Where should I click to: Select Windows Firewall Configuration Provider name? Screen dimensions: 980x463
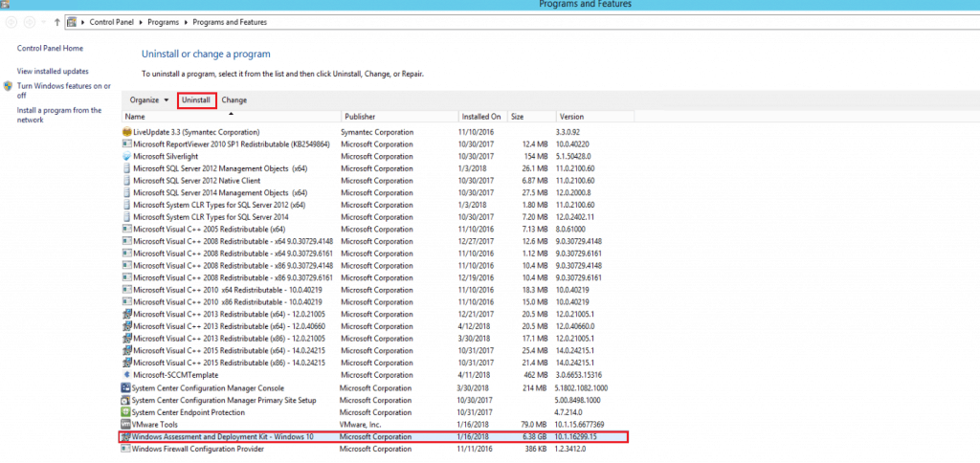(x=197, y=449)
